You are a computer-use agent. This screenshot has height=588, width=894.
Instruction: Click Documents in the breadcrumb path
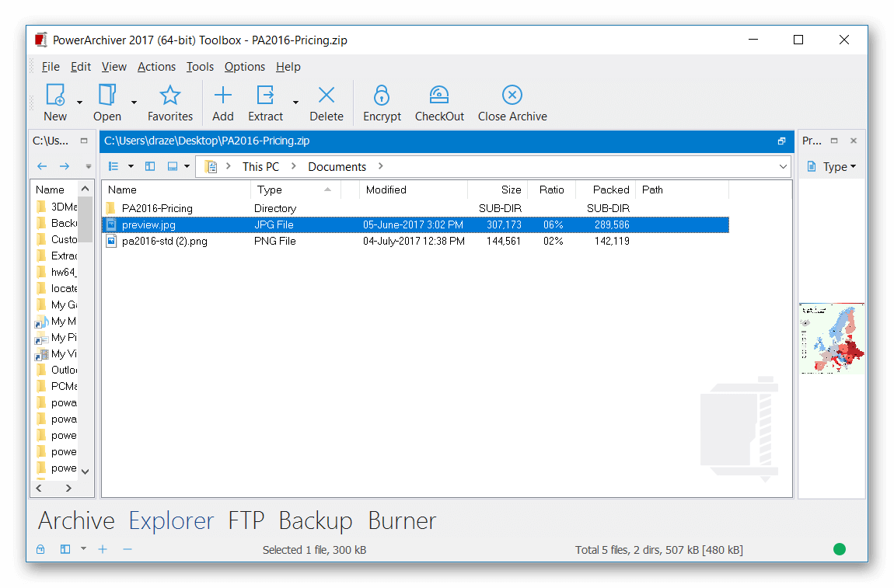pos(337,166)
